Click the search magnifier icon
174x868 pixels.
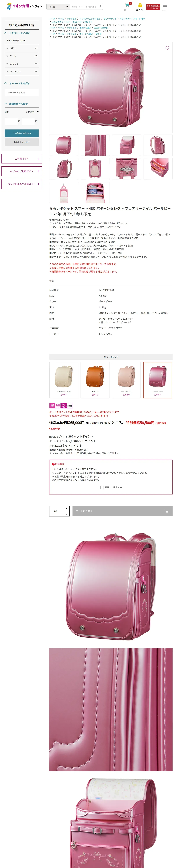pos(100,6)
